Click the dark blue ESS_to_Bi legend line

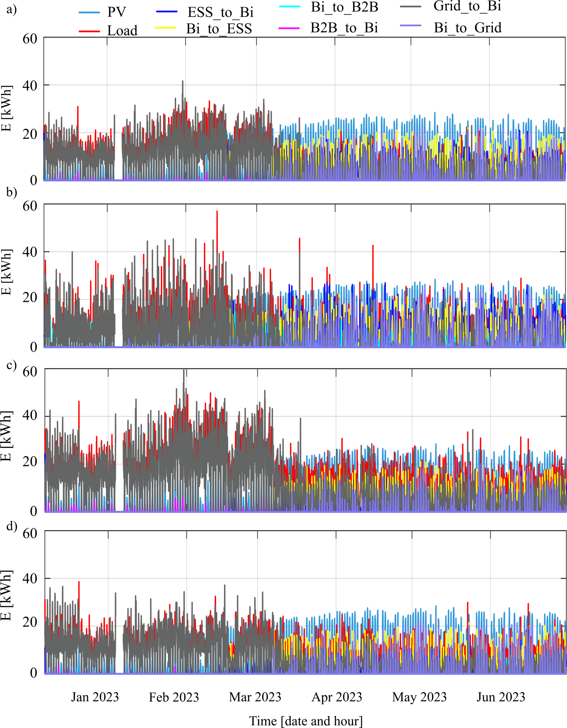[167, 12]
